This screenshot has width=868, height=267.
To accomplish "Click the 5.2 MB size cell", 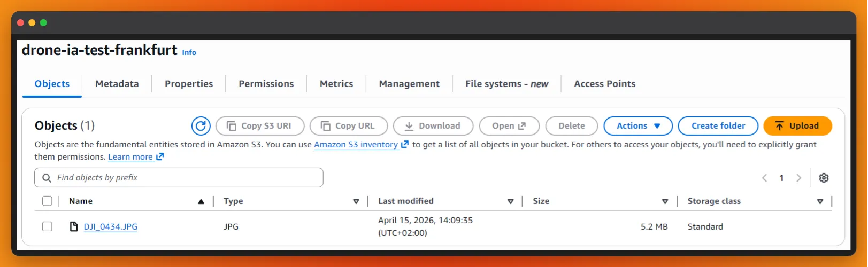I will 654,226.
